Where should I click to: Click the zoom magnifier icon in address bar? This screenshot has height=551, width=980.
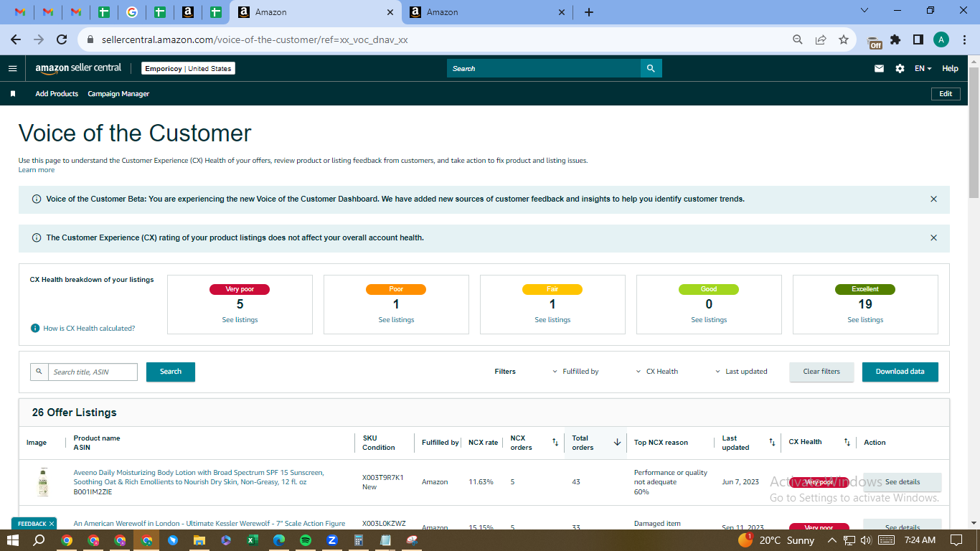tap(797, 39)
